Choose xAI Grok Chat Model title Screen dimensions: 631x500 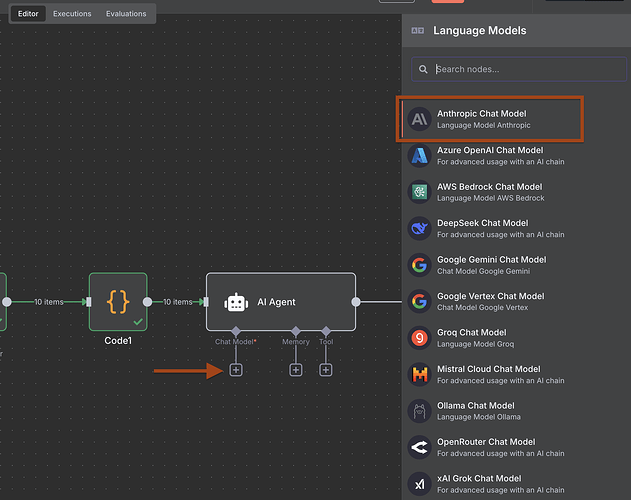coord(479,479)
